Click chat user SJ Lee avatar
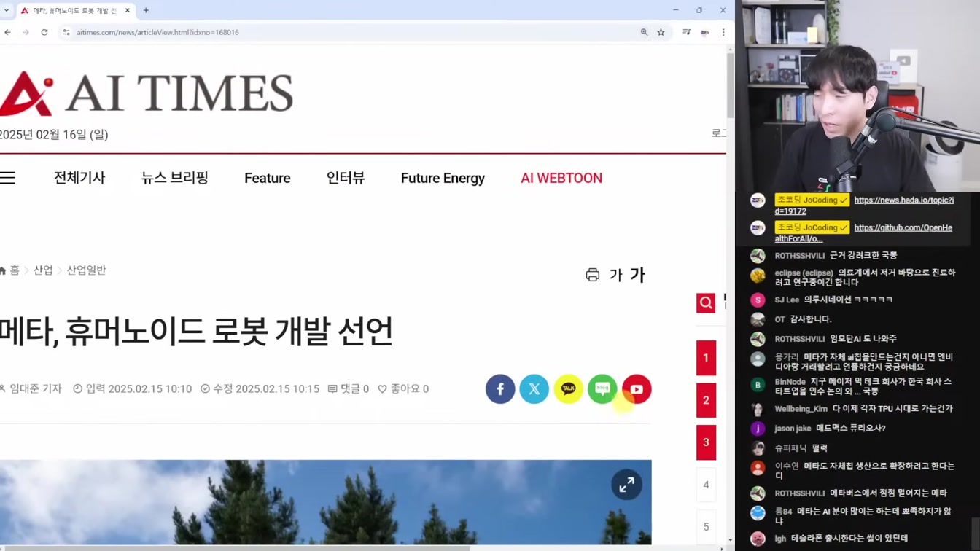This screenshot has width=980, height=551. tap(758, 300)
